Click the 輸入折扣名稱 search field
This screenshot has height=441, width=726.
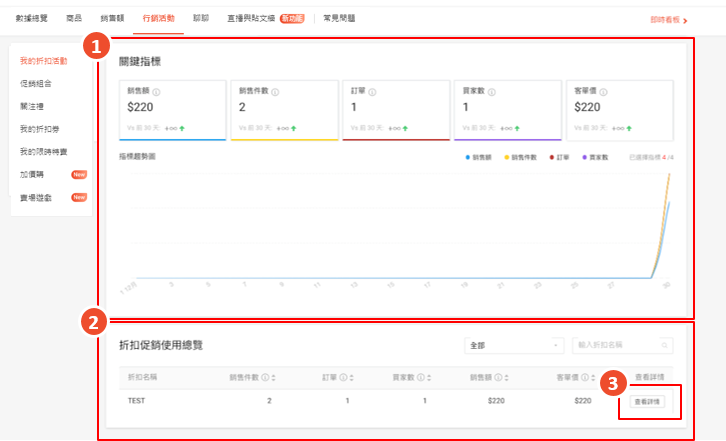[615, 345]
